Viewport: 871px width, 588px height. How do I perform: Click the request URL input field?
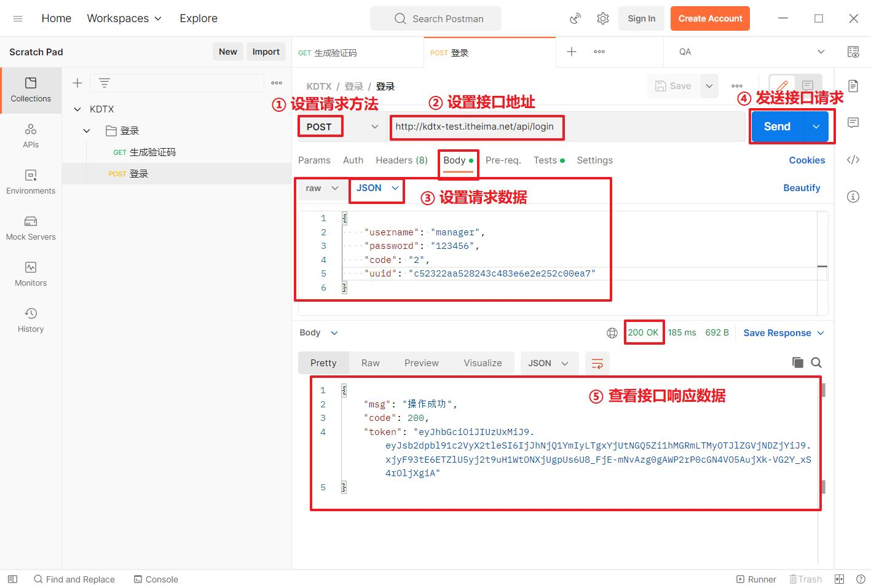(566, 127)
